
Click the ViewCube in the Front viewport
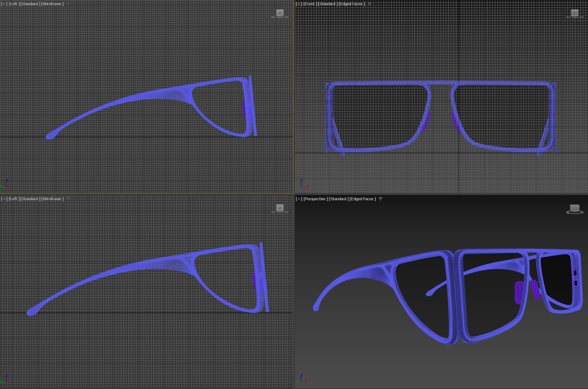point(574,13)
